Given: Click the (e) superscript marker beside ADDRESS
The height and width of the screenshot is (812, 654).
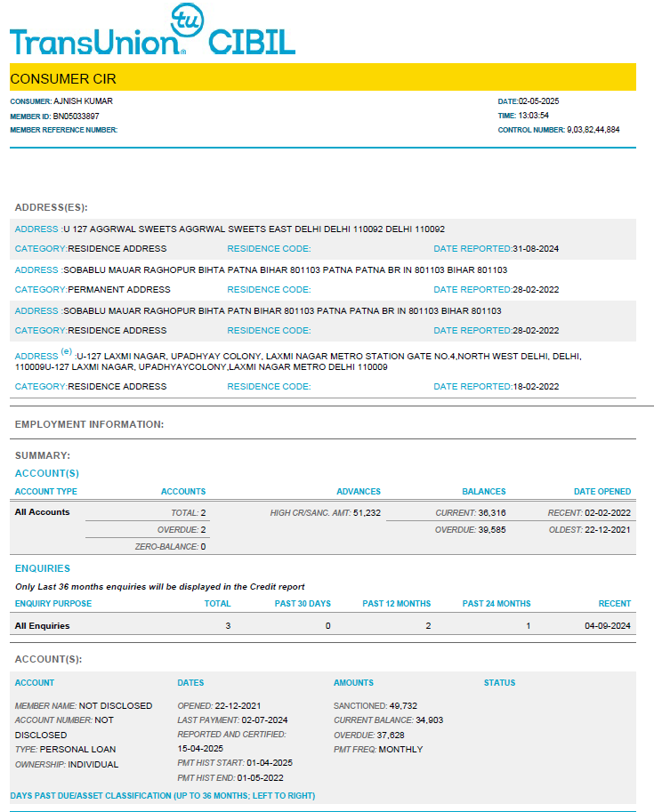Looking at the screenshot, I should tap(67, 351).
